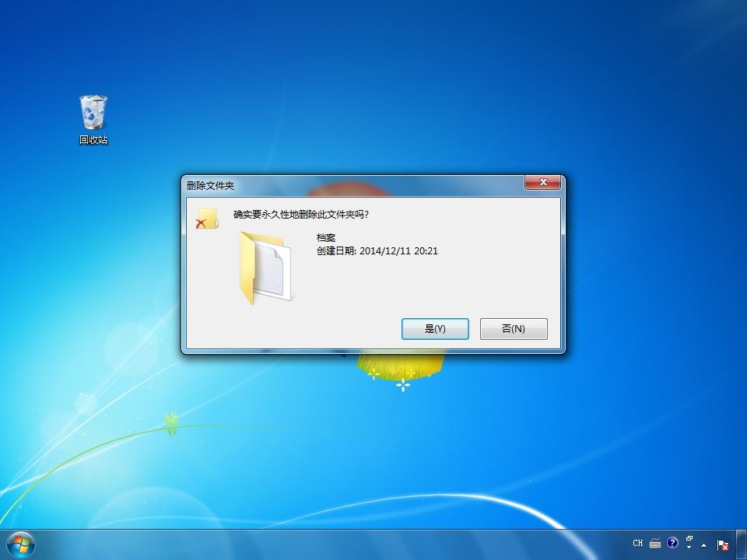This screenshot has width=747, height=560.
Task: Open language bar options down arrow
Action: coord(689,547)
